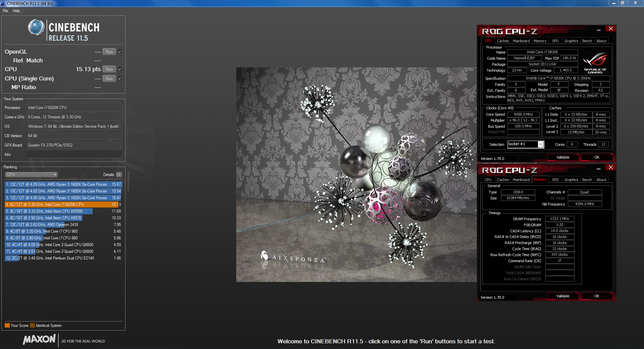Open the CPU ranking type dropdown
The height and width of the screenshot is (349, 644).
(32, 175)
